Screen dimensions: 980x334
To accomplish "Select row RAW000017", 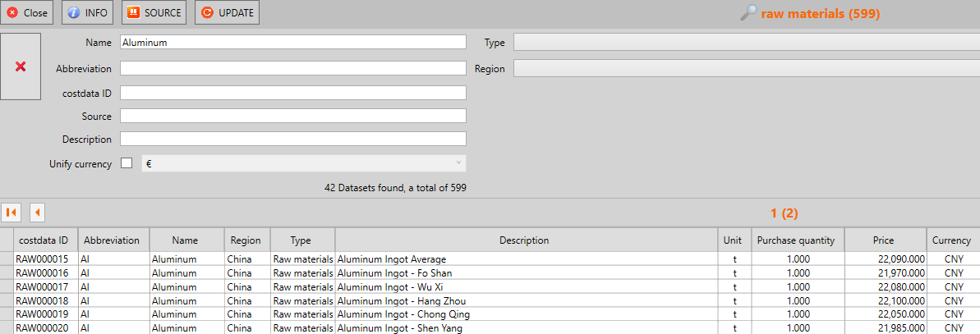I will click(x=490, y=286).
